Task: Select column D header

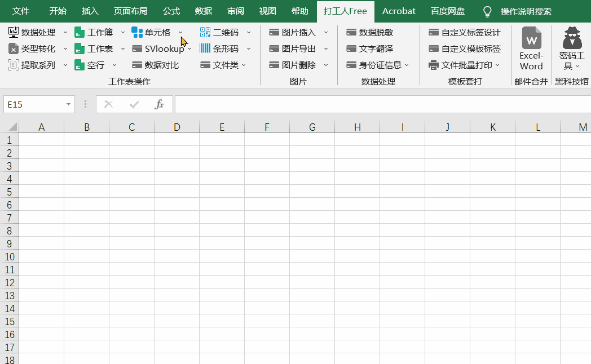Action: point(177,127)
